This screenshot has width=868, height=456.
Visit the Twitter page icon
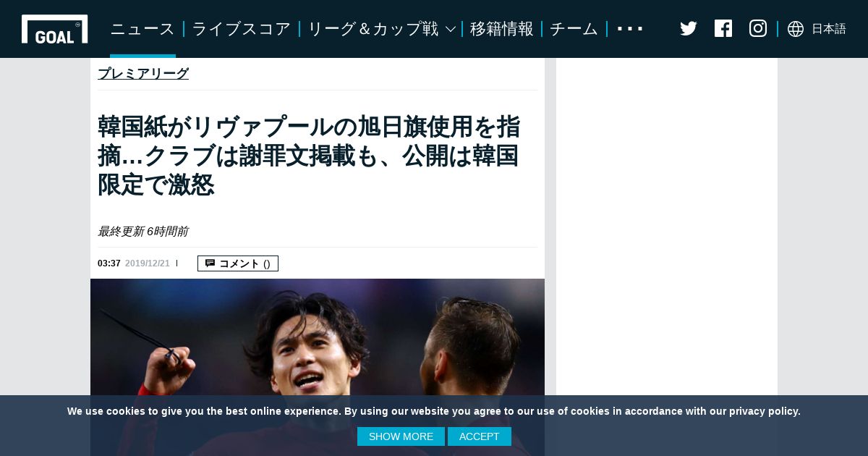[x=689, y=29]
